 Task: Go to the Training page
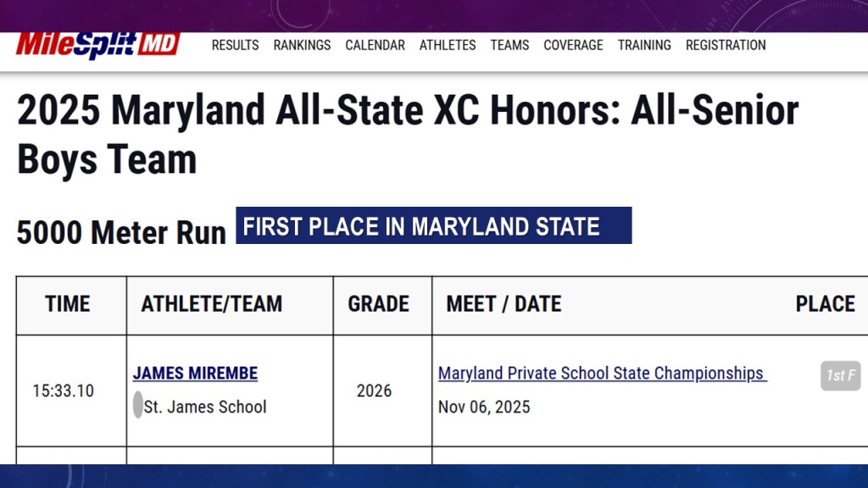(x=644, y=45)
